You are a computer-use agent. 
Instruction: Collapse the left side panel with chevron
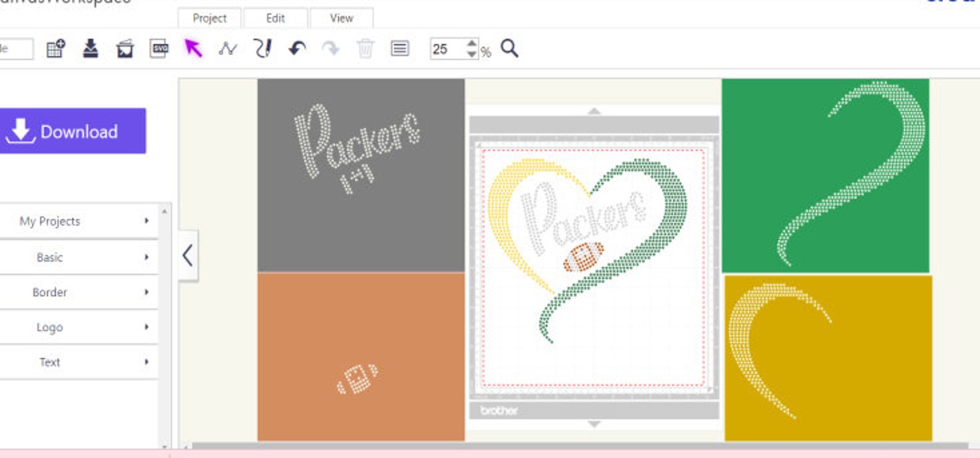tap(188, 256)
